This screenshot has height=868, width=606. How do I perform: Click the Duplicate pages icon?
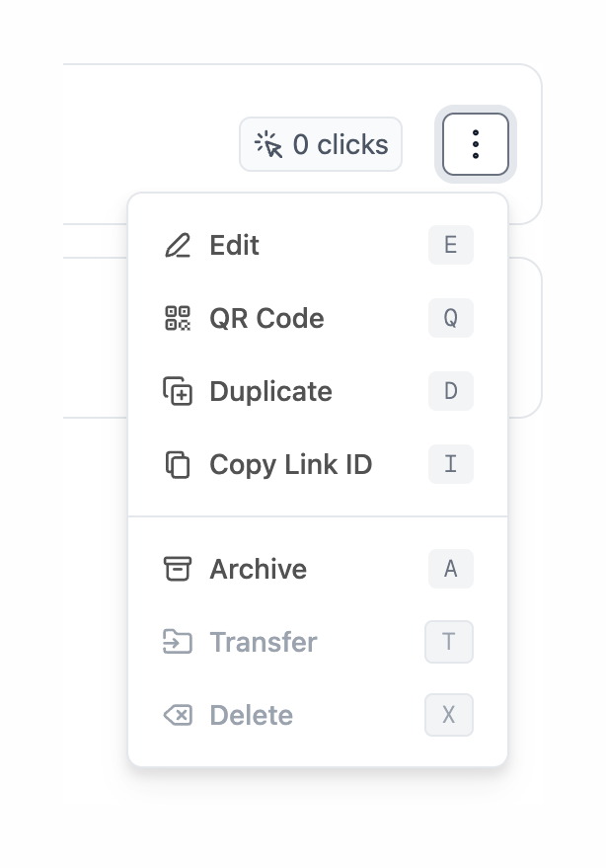coord(179,391)
